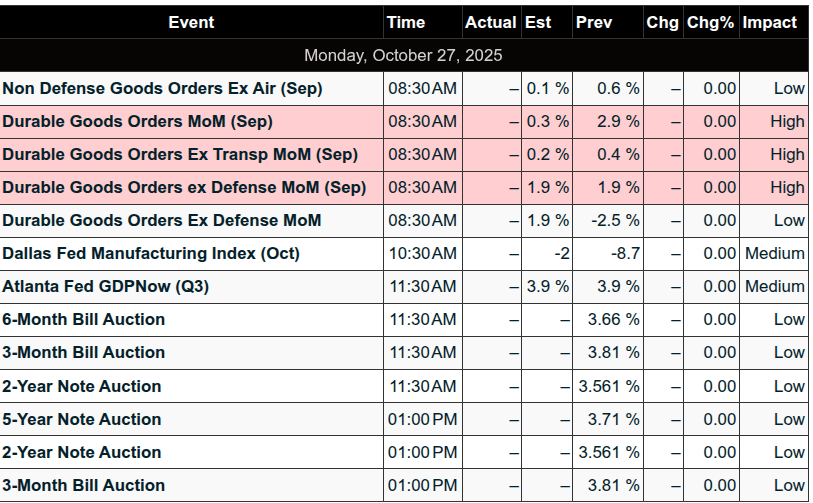Click the Event column header
The image size is (813, 503).
click(x=191, y=22)
